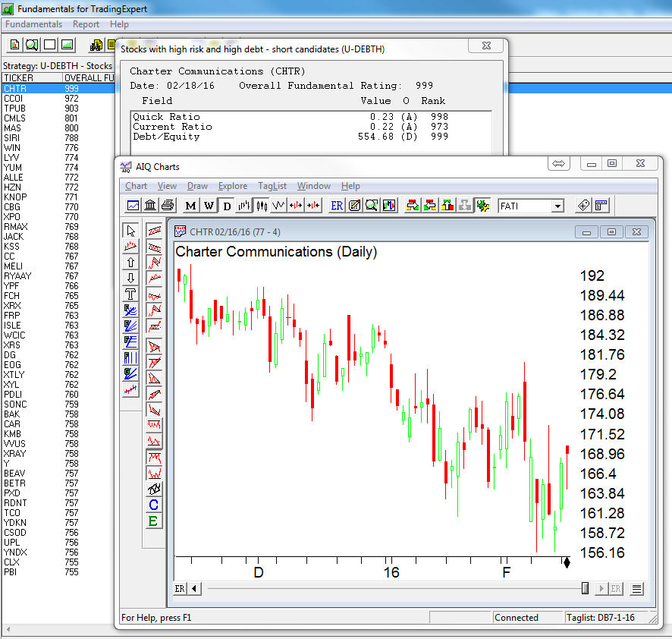Screen dimensions: 672x639
Task: Click red-green left arrow list icon
Action: [430, 206]
